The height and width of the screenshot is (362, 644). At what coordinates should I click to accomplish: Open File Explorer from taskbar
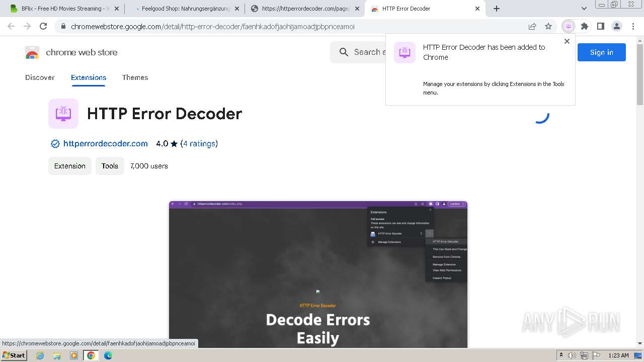pos(57,355)
